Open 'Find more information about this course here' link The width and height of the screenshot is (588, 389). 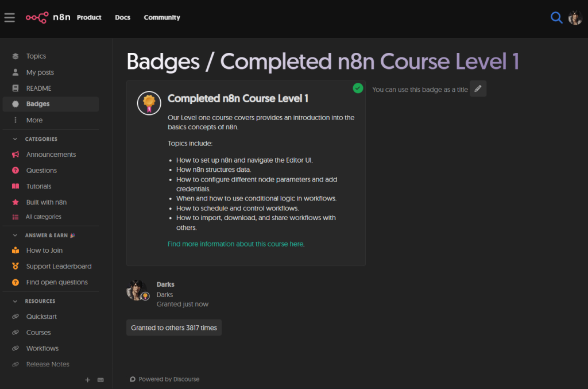click(x=235, y=244)
